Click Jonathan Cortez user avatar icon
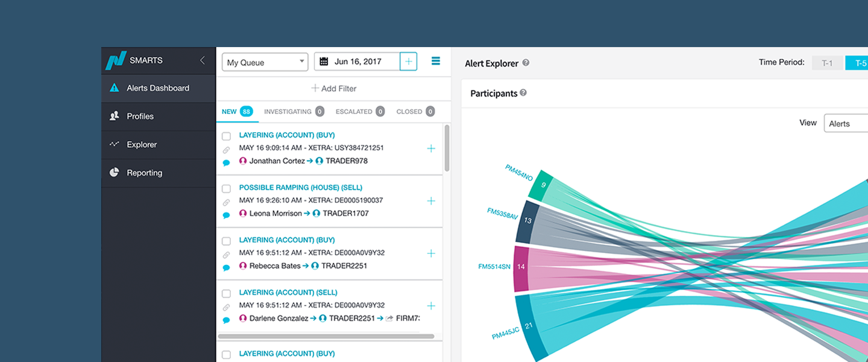Viewport: 868px width, 362px height. tap(243, 161)
